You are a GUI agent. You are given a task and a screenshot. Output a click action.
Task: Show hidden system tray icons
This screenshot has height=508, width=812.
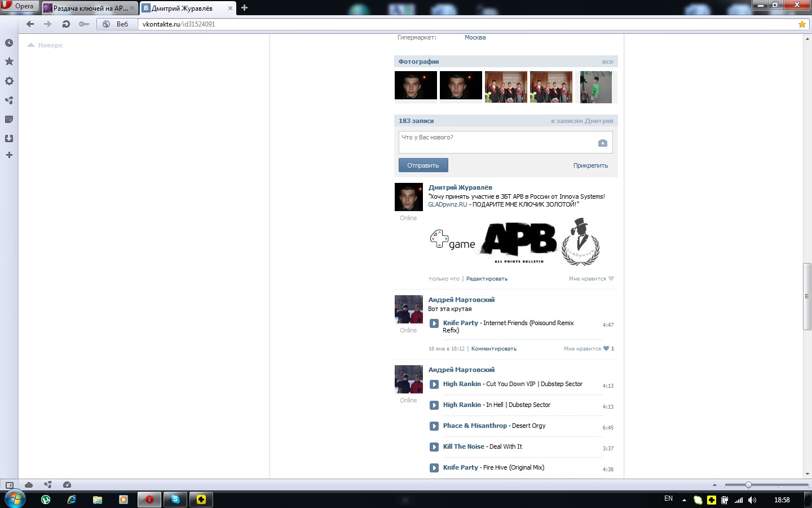coord(684,500)
